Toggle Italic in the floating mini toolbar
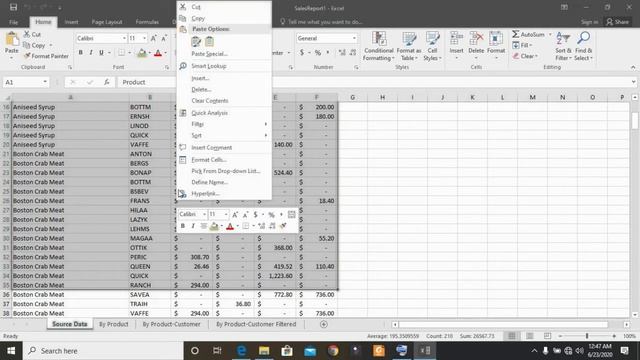 pyautogui.click(x=193, y=226)
